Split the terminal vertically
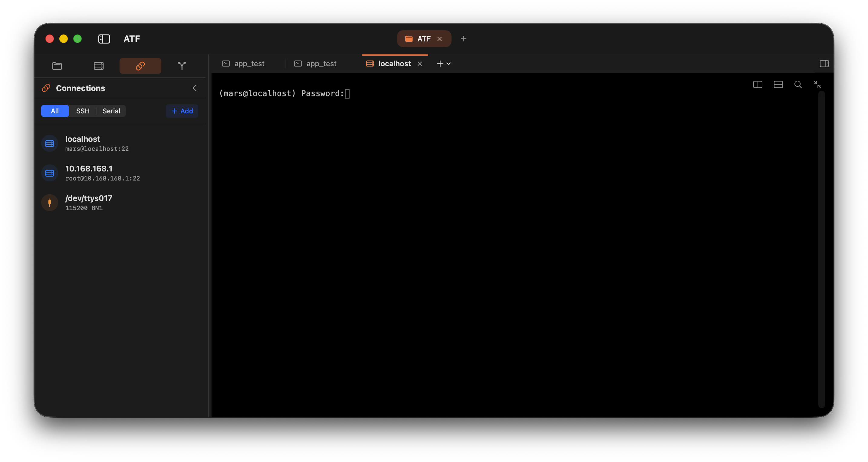 [758, 85]
